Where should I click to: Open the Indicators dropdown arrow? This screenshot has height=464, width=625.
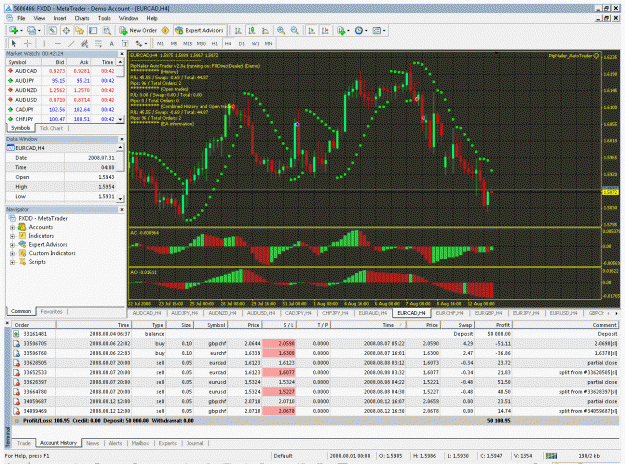tap(348, 31)
